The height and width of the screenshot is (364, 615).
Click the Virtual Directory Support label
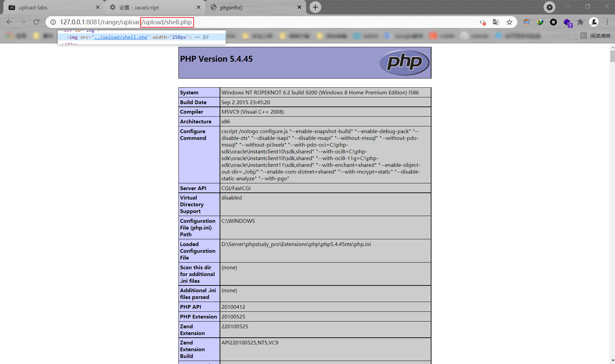pyautogui.click(x=192, y=205)
